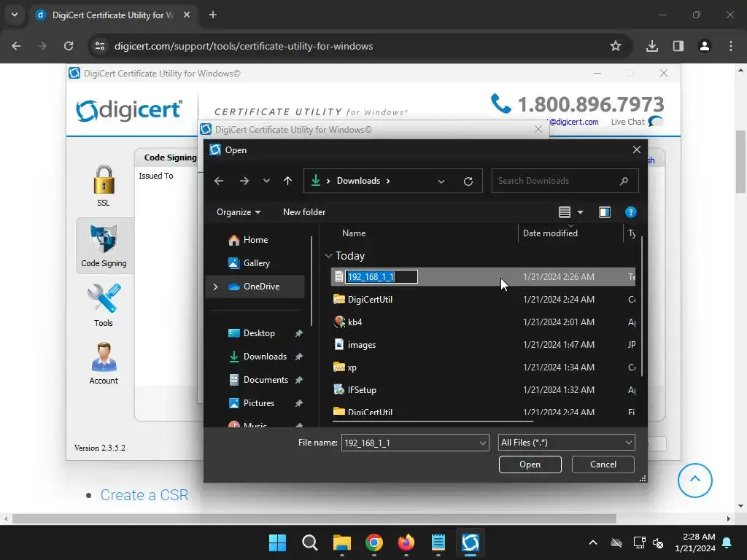Image resolution: width=747 pixels, height=560 pixels.
Task: View site information icon in address bar
Action: click(100, 46)
